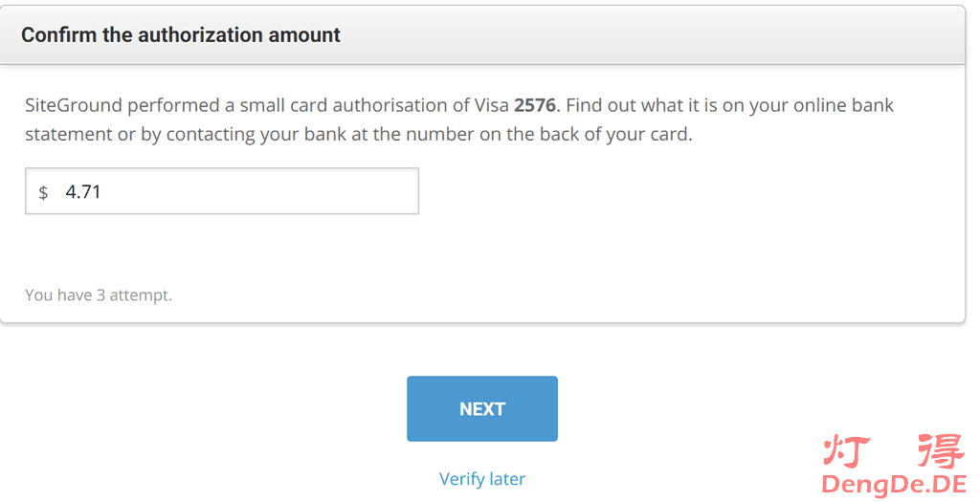Click the empty right end of the amount field

(x=364, y=191)
